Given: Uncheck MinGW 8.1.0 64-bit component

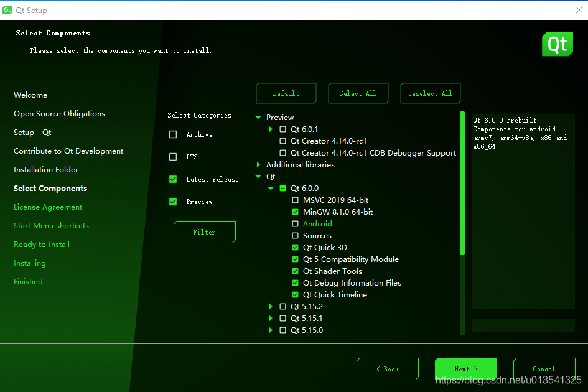Looking at the screenshot, I should pos(295,212).
